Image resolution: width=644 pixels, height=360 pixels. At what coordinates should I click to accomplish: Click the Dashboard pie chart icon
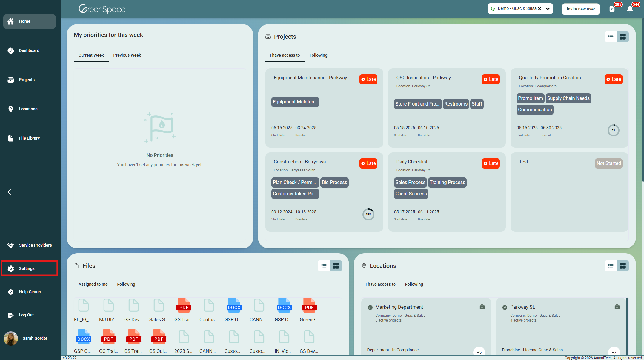11,50
